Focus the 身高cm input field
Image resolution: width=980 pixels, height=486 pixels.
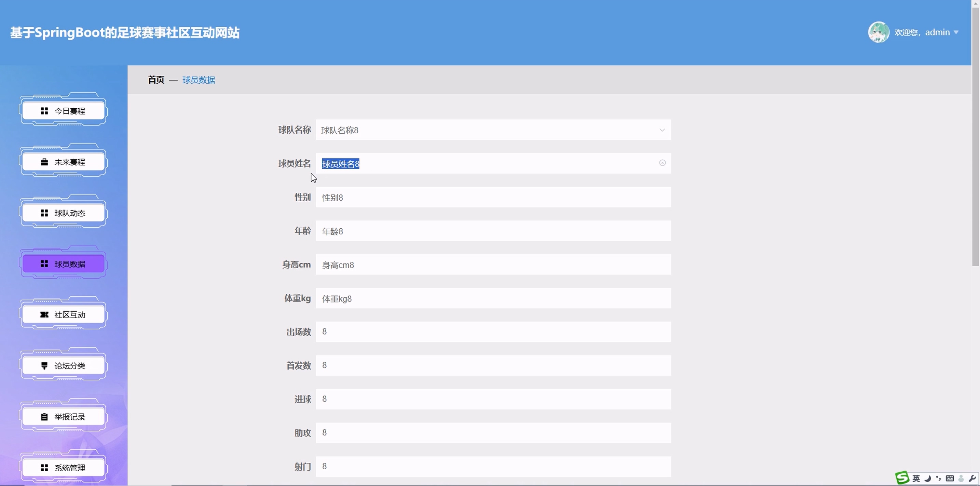[x=493, y=265]
